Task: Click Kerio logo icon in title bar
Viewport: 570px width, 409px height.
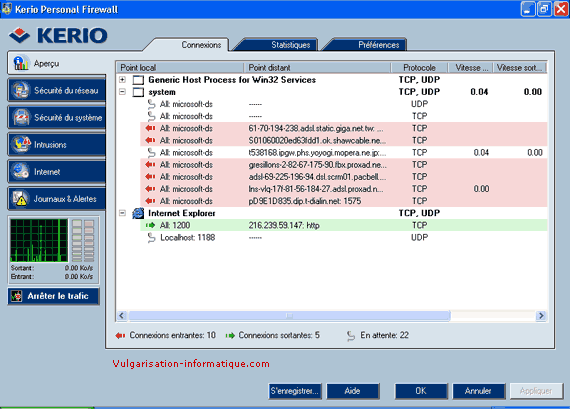Action: [x=7, y=9]
